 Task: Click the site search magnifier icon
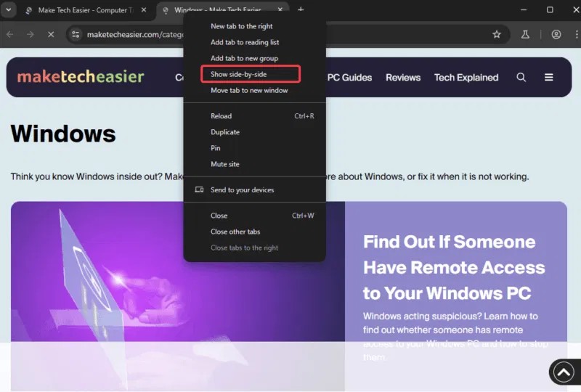(x=521, y=77)
